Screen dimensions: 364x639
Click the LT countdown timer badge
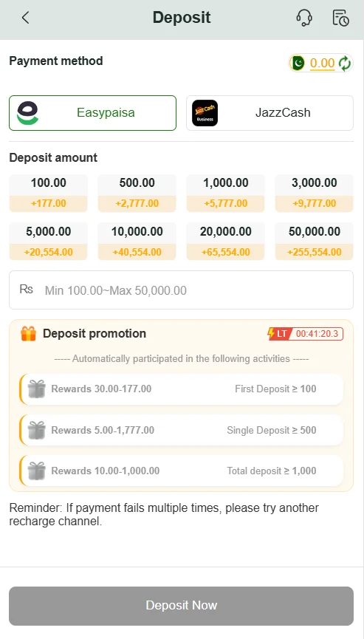pos(306,334)
